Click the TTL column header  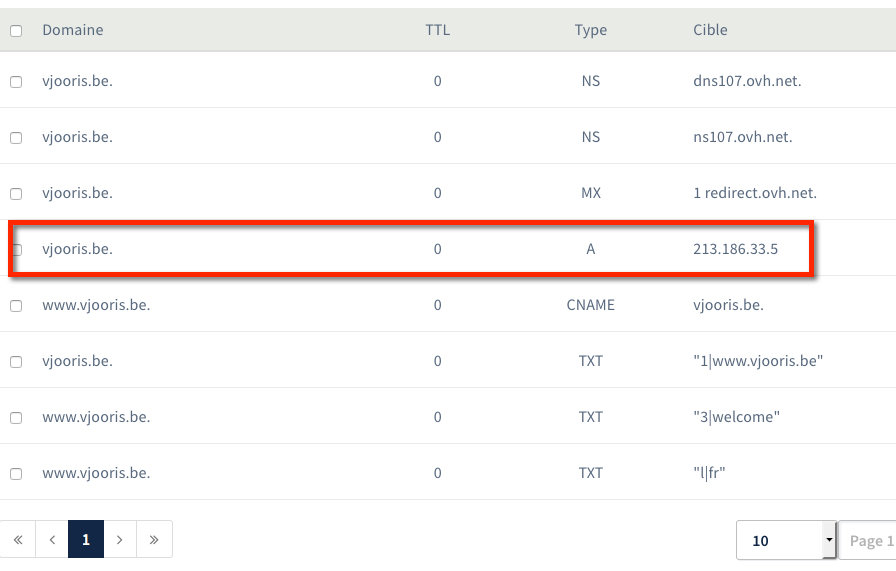coord(437,30)
